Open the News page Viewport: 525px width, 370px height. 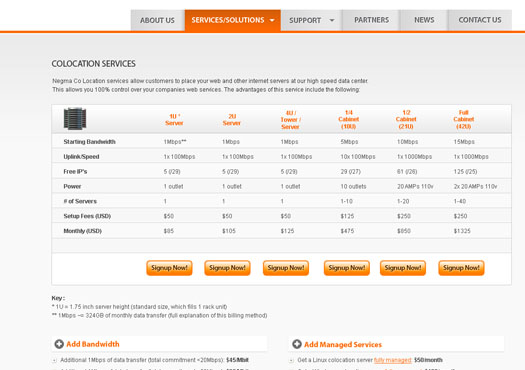click(x=424, y=20)
